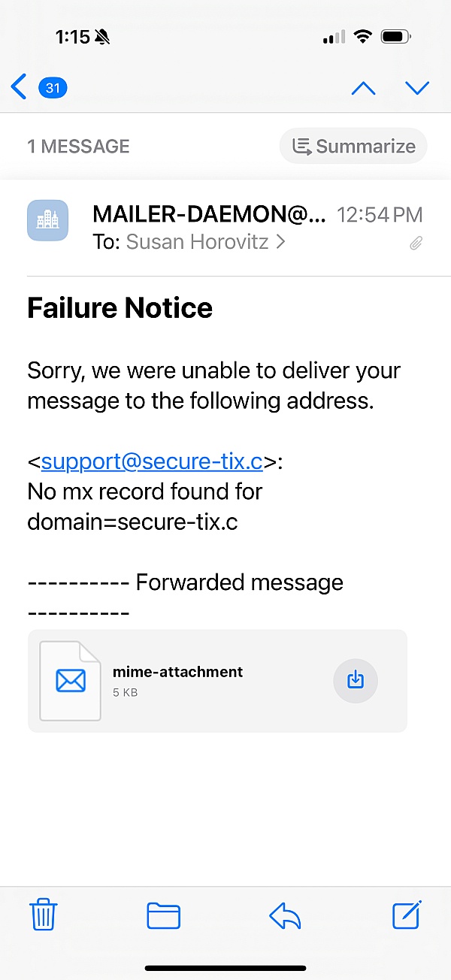Tap the 1:15 status bar clock
451x980 pixels.
click(72, 37)
